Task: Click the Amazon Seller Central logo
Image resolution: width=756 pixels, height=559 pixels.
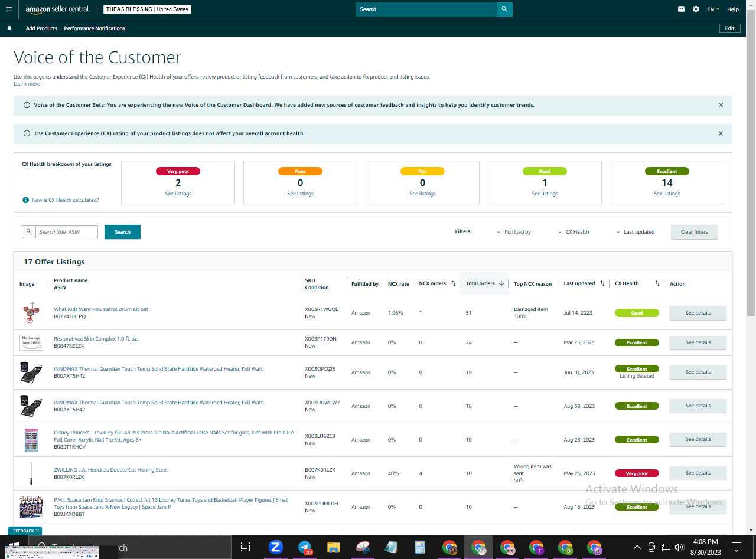Action: [x=57, y=9]
